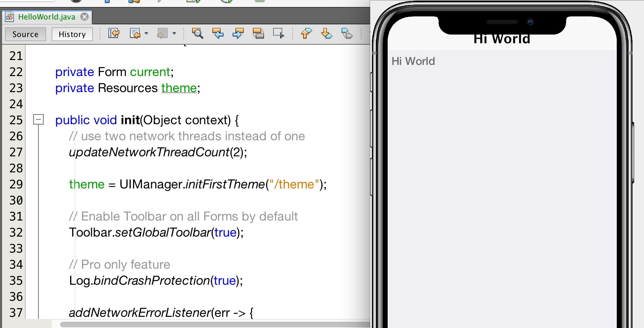Enable rectangular selection mode
The width and height of the screenshot is (644, 328).
pos(278,34)
